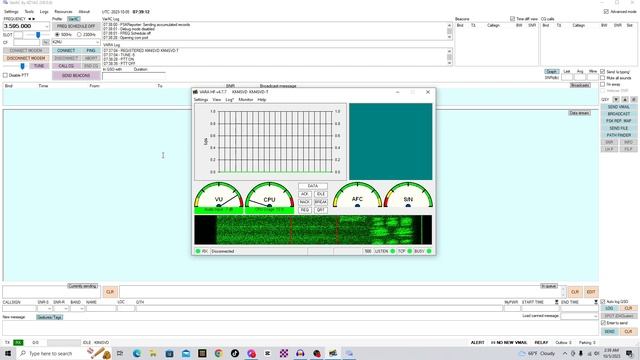Adjust the SLOT slider handle
The width and height of the screenshot is (640, 360).
[38, 35]
